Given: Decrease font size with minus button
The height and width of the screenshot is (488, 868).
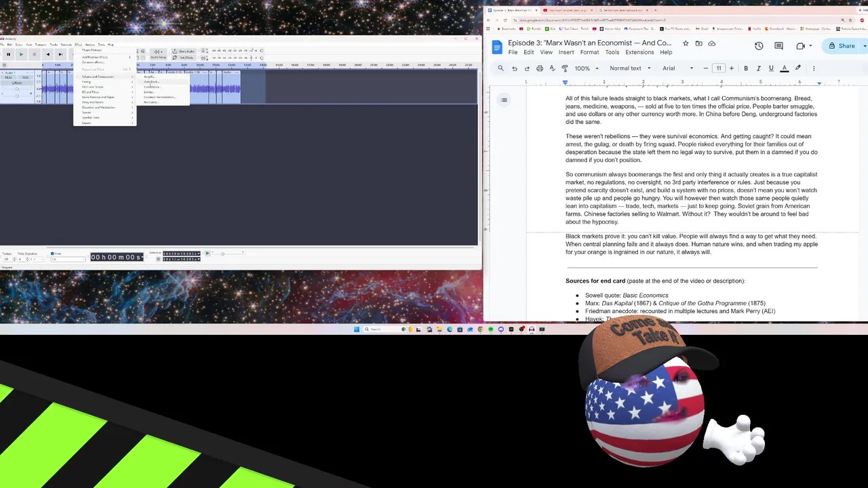Looking at the screenshot, I should (x=706, y=68).
